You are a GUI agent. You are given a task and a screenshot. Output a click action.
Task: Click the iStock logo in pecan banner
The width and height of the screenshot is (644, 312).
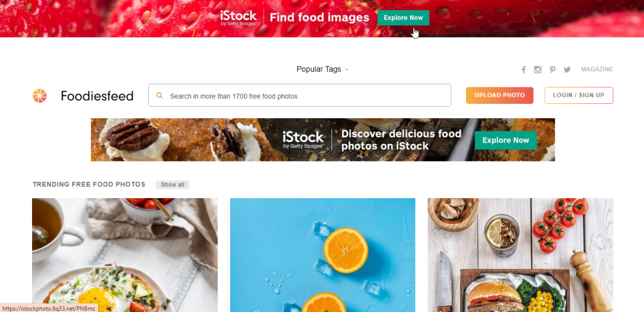tap(303, 140)
